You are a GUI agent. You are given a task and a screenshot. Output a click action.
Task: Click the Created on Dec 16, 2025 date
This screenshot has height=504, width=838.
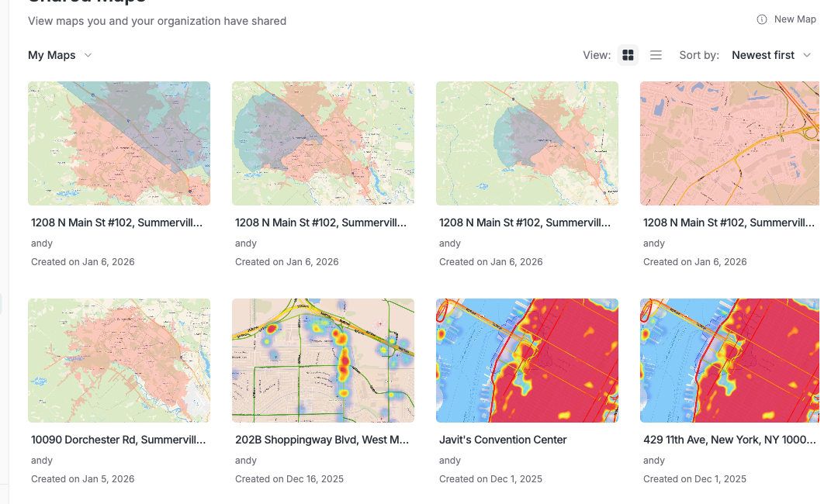point(288,479)
